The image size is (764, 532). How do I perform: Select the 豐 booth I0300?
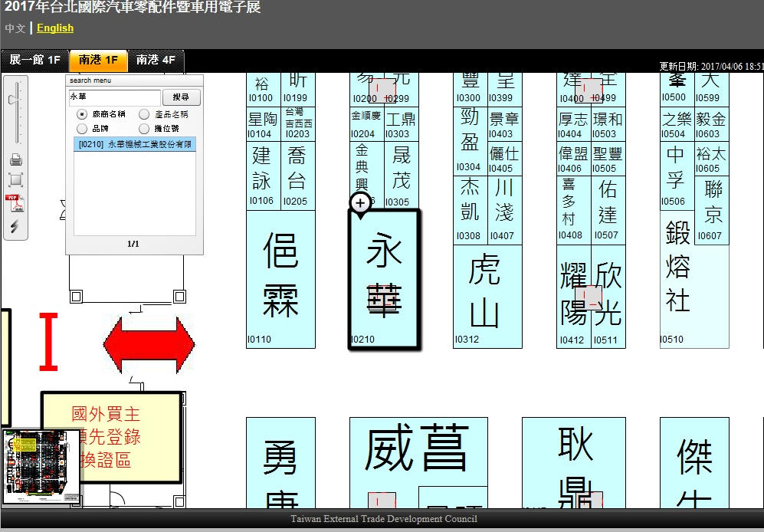pos(471,90)
